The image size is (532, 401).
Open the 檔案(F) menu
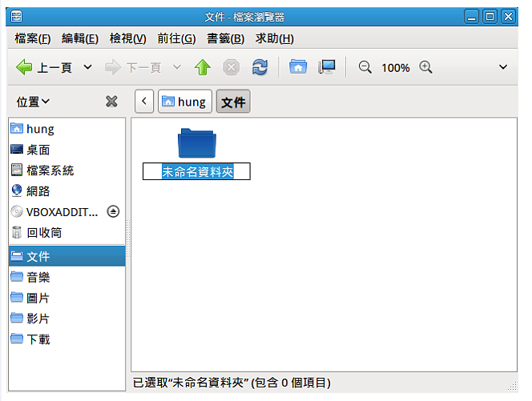[33, 38]
